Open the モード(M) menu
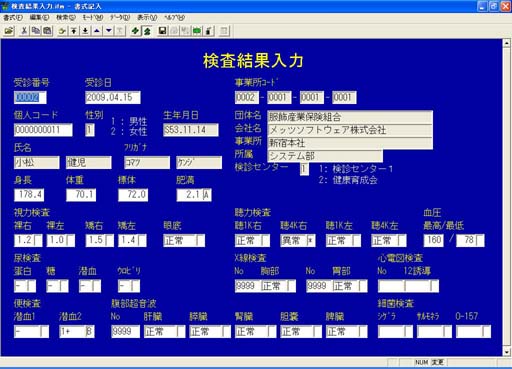512x369 pixels. [x=93, y=18]
